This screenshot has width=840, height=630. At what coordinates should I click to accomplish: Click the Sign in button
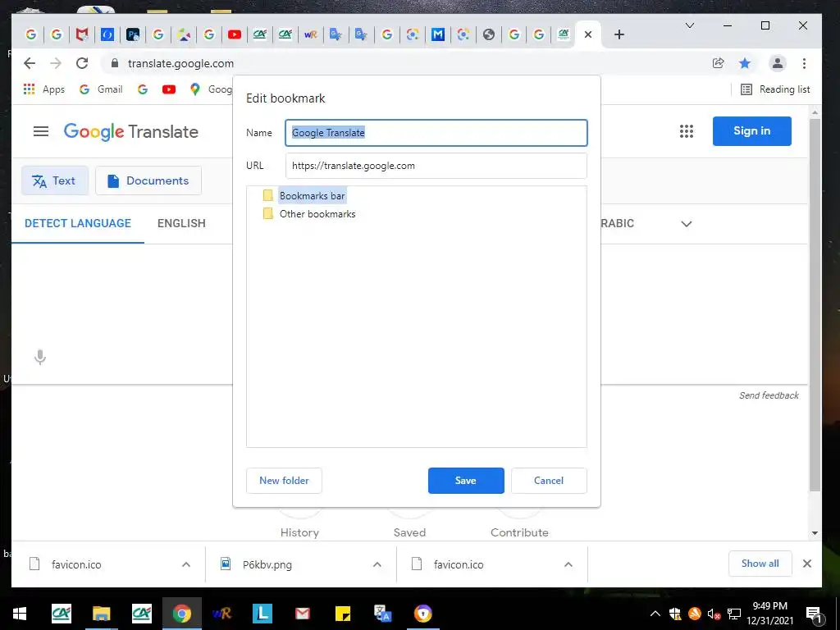pyautogui.click(x=751, y=131)
